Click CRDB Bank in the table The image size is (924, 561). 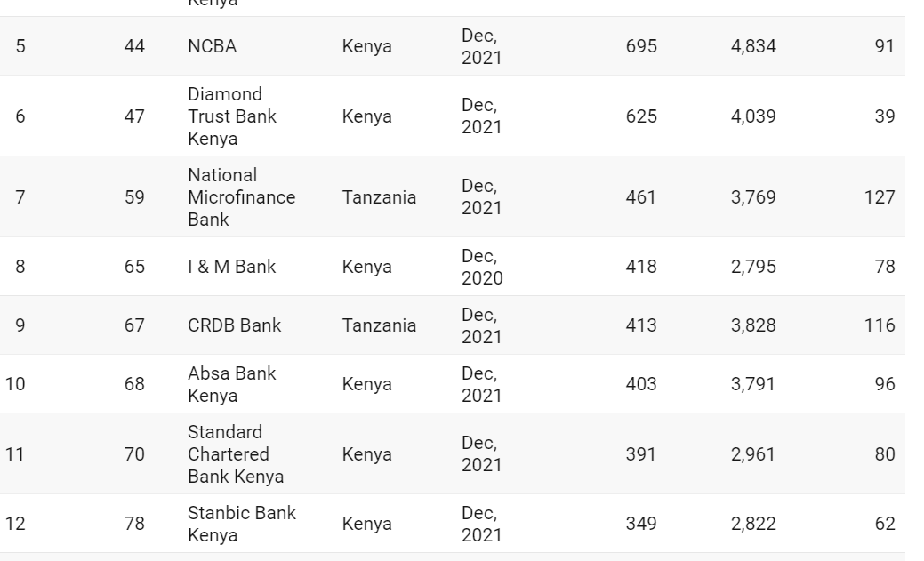click(x=234, y=325)
